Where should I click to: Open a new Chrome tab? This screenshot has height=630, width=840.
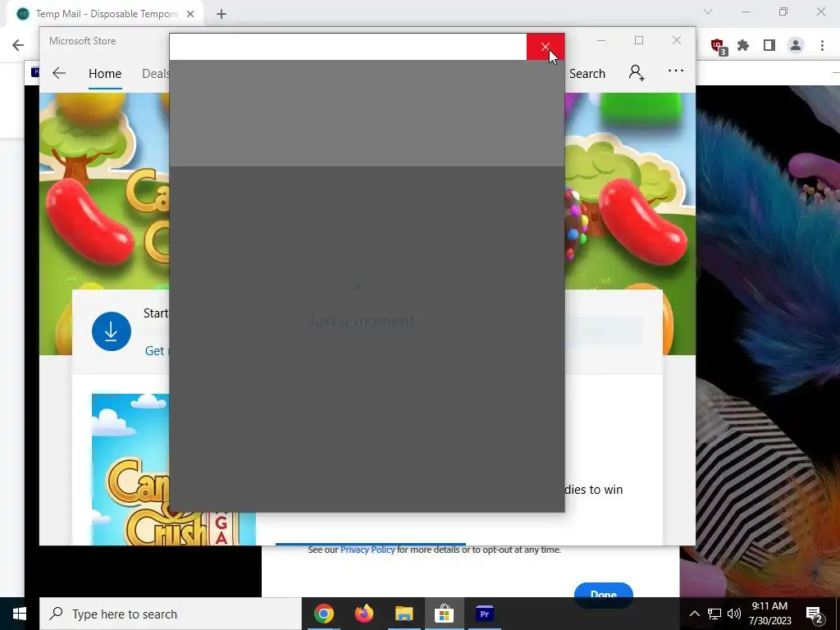click(221, 14)
